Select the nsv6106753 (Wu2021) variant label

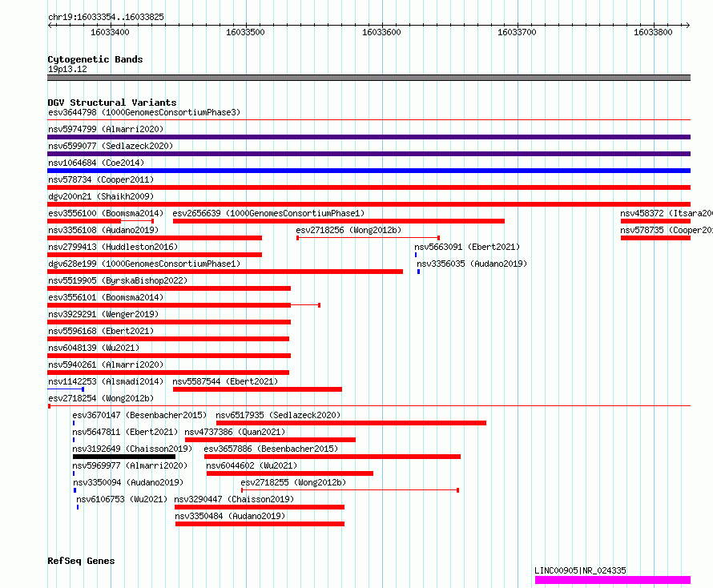pyautogui.click(x=122, y=499)
